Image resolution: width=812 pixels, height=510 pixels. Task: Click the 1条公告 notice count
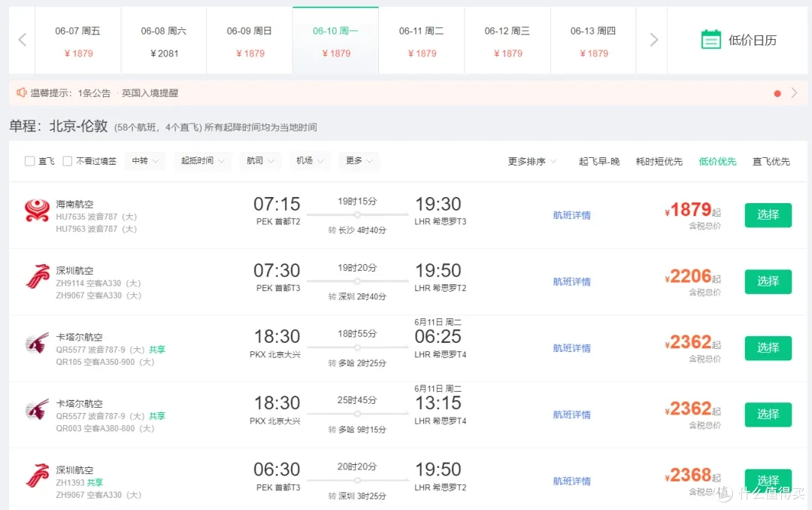pos(94,93)
